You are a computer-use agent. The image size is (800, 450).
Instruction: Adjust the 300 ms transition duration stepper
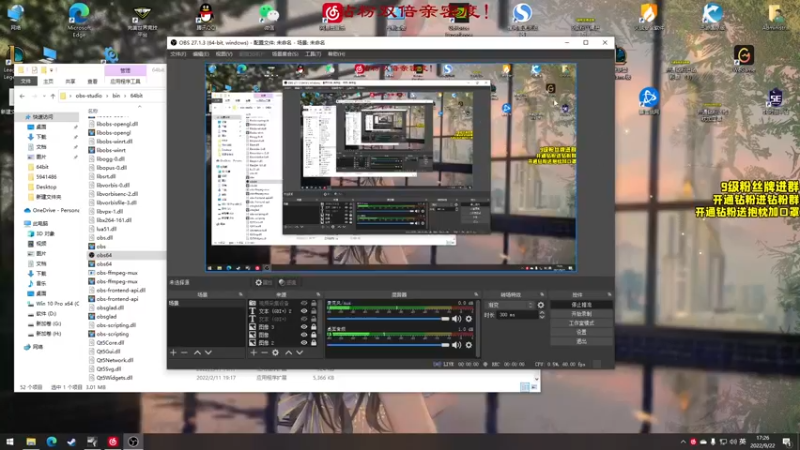(542, 315)
